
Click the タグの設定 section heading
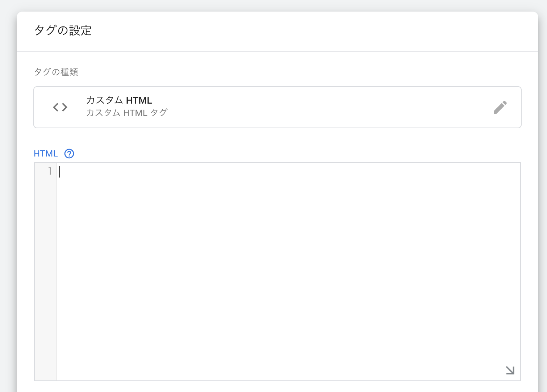point(63,30)
